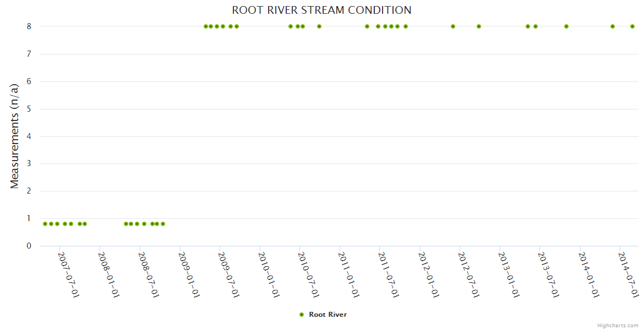Click lone point between 2014-01-01 and 2014-07-01
The height and width of the screenshot is (330, 644).
613,26
